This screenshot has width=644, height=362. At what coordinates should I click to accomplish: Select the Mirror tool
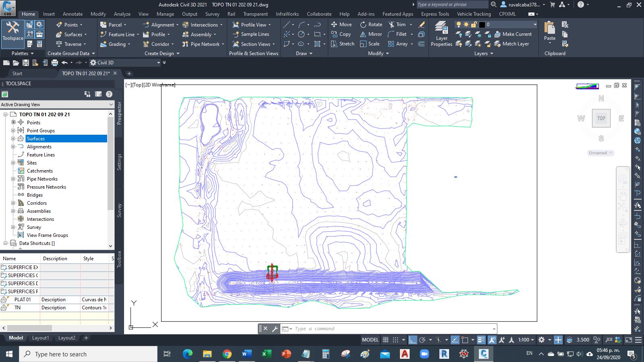point(371,34)
